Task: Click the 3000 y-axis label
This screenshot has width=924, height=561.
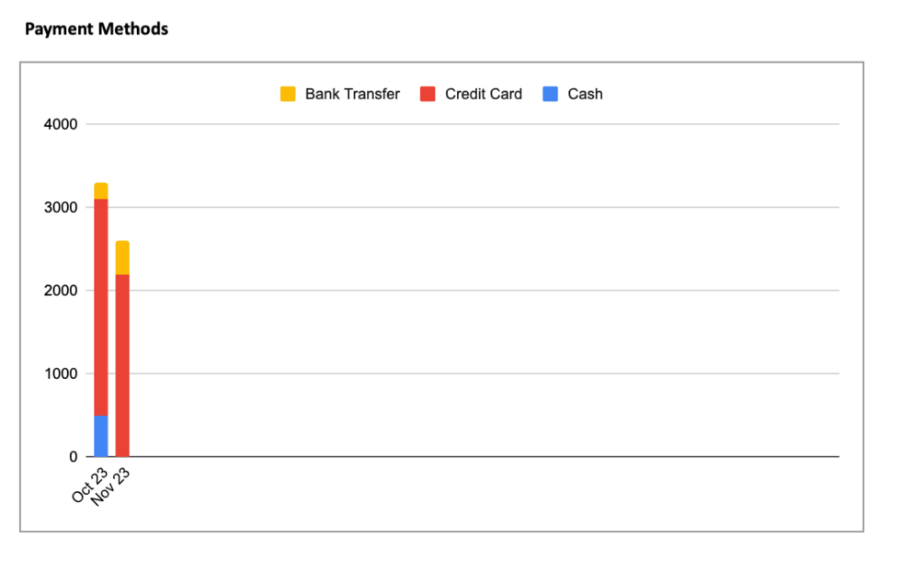Action: click(x=61, y=208)
